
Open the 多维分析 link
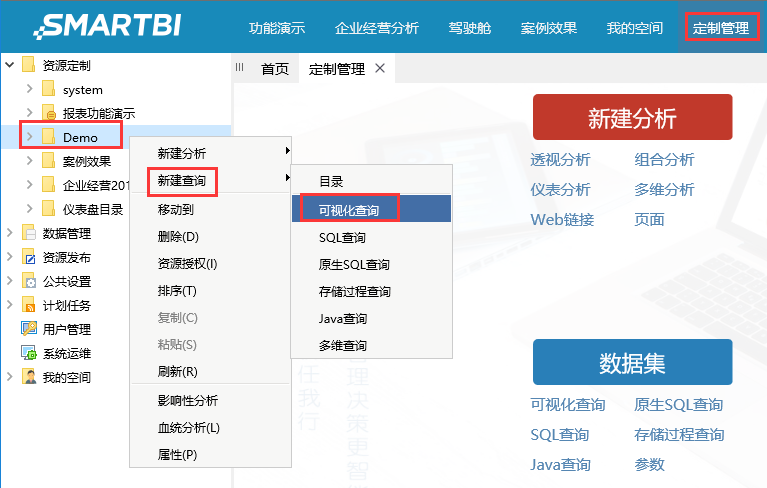point(664,189)
